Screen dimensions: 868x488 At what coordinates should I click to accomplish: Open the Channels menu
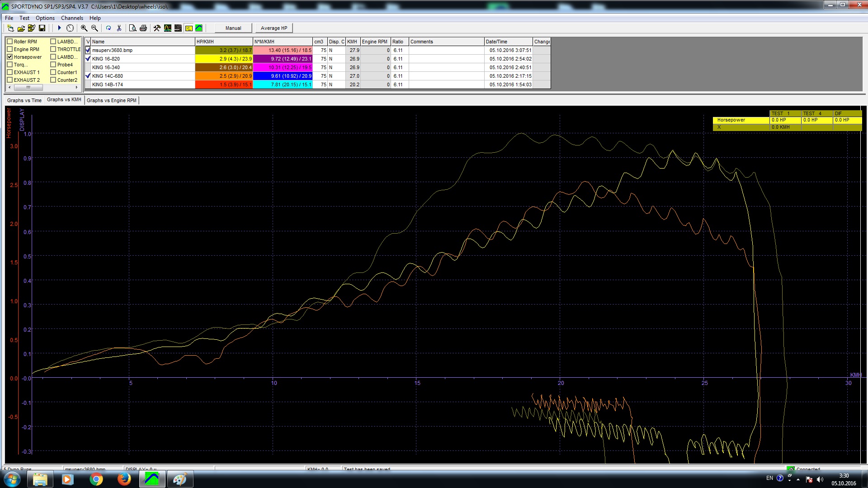[x=72, y=18]
